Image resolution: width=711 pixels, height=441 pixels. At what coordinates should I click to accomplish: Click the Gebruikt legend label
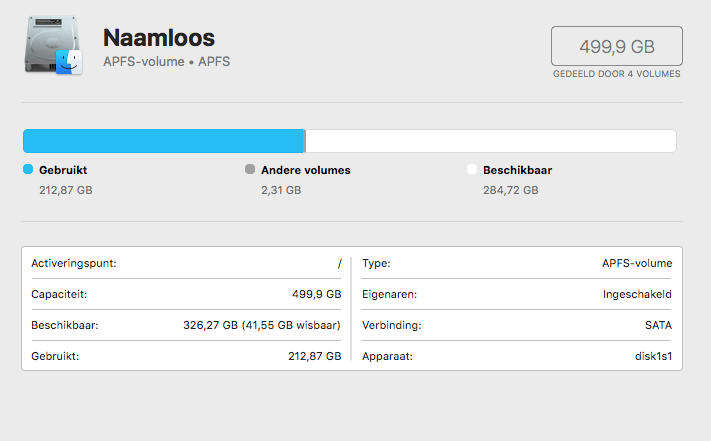(63, 170)
